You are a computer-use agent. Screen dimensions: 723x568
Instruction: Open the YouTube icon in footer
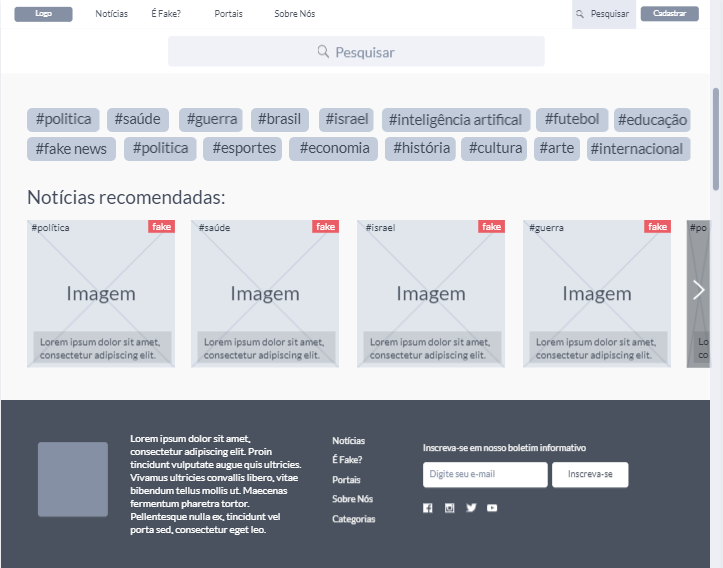click(x=492, y=508)
